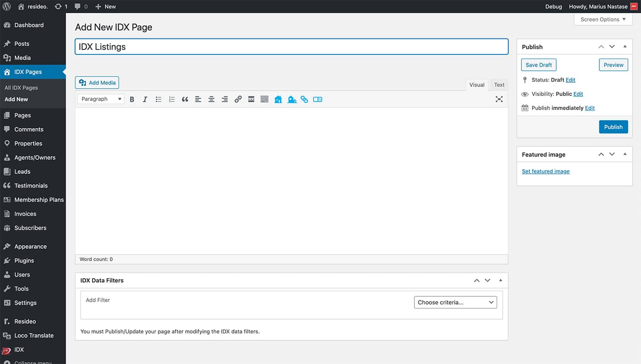Click the Add Media button
Screen dimensions: 641x364
pyautogui.click(x=97, y=83)
